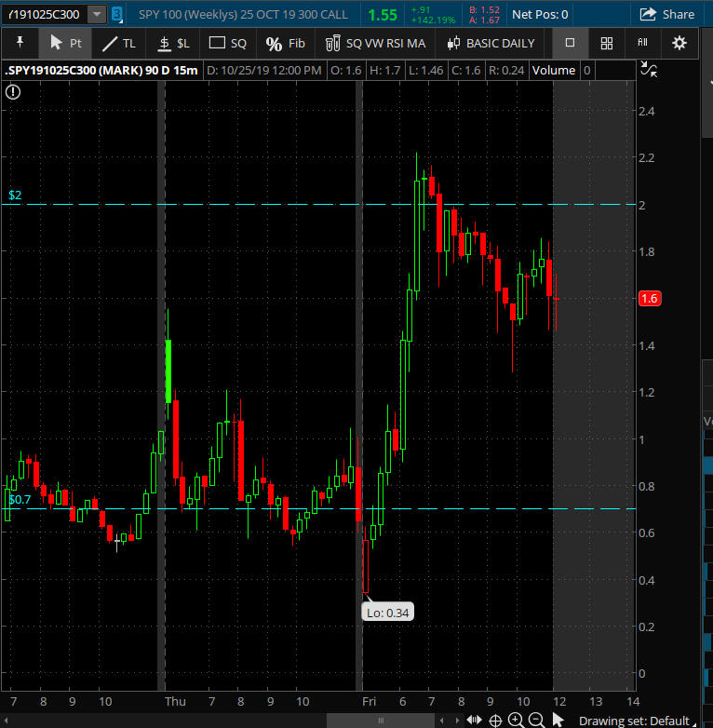Select the Pt pointer tool
This screenshot has width=713, height=728.
(x=65, y=43)
